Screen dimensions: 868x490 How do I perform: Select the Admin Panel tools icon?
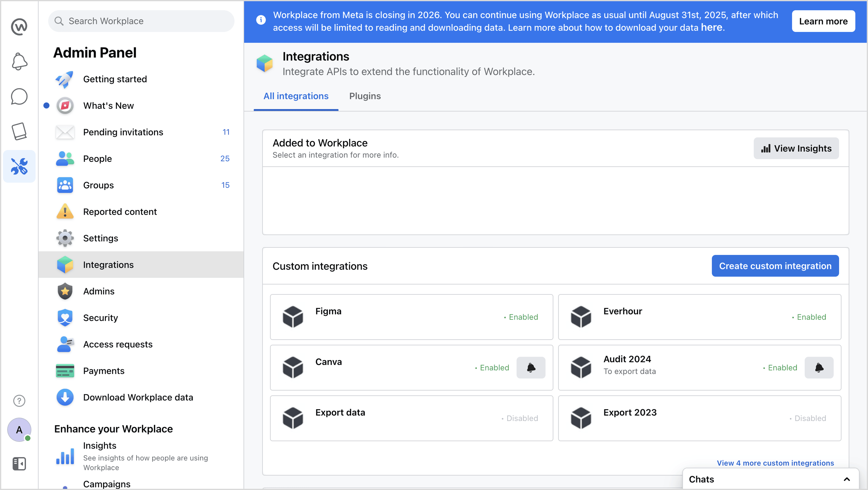click(x=19, y=166)
